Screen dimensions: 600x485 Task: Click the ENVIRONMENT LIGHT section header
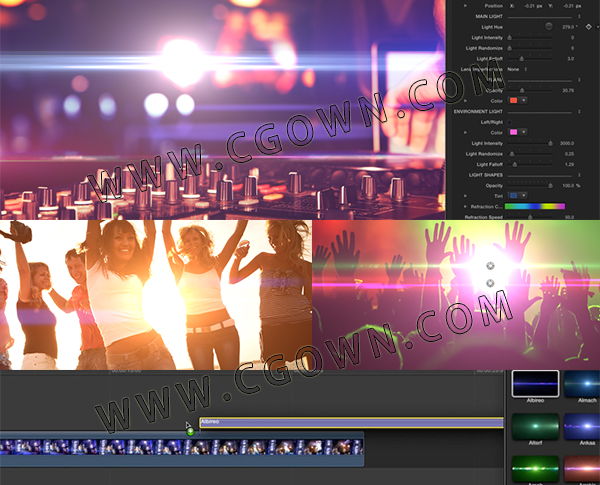pos(478,111)
